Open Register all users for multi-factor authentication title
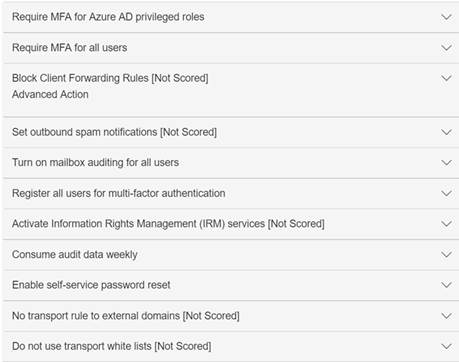This screenshot has width=459, height=362. 119,193
